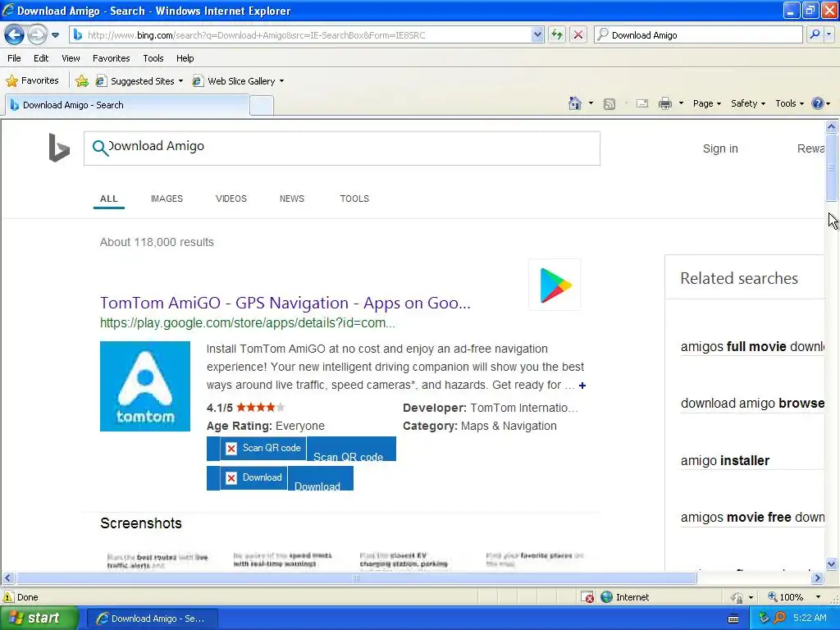Click 'amigo installer' related search
The height and width of the screenshot is (630, 840).
(725, 461)
